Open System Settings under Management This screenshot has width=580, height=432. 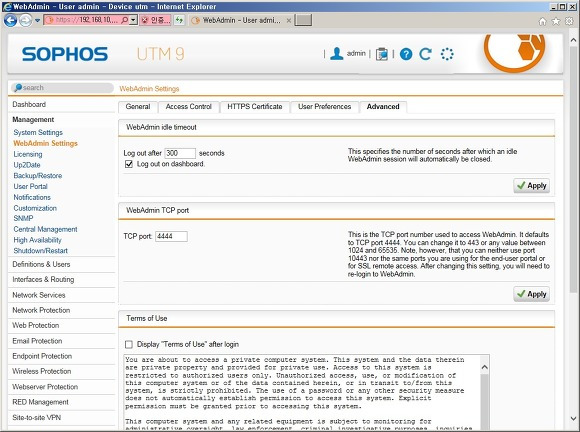(x=38, y=132)
